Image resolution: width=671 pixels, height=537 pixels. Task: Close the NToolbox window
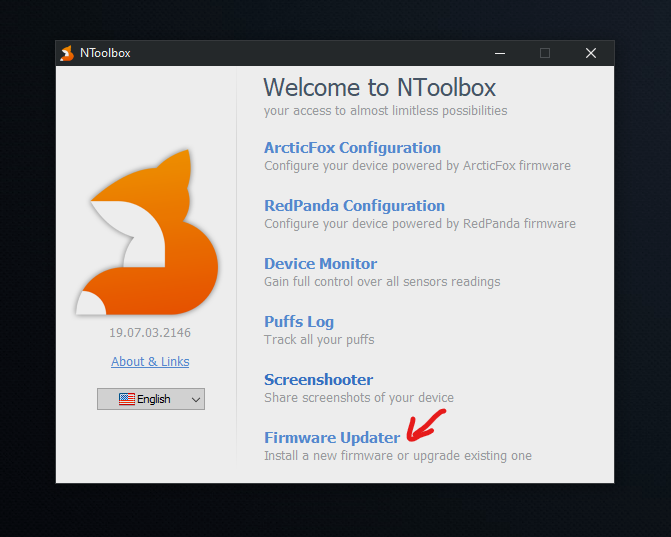591,53
